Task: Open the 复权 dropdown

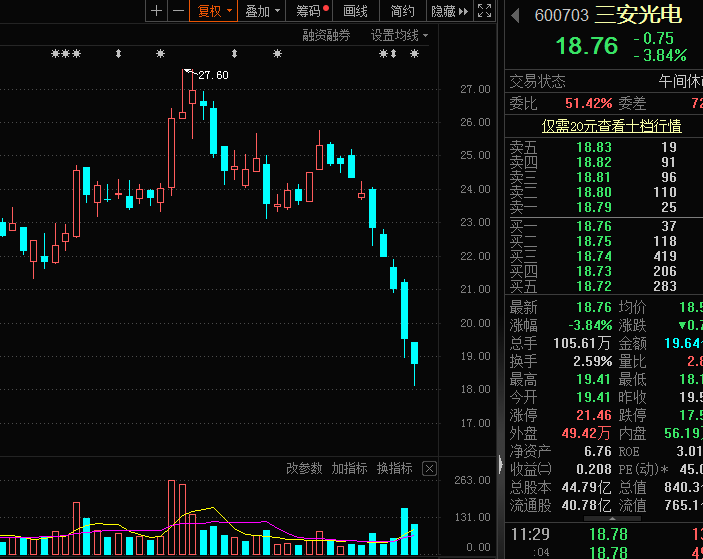Action: tap(214, 11)
